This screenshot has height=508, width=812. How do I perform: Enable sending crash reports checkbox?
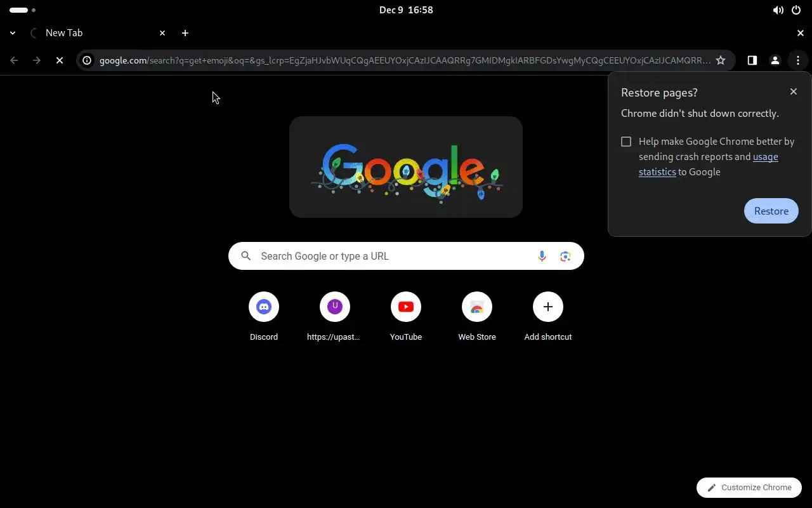pos(626,142)
